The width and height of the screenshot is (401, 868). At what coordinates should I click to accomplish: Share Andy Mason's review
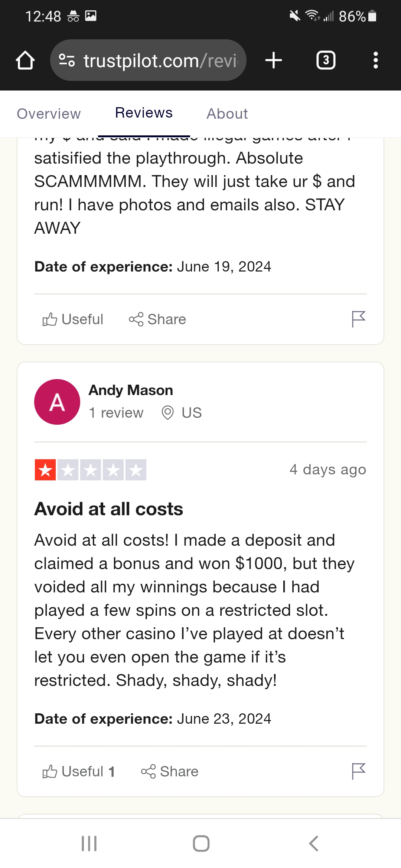pyautogui.click(x=170, y=772)
